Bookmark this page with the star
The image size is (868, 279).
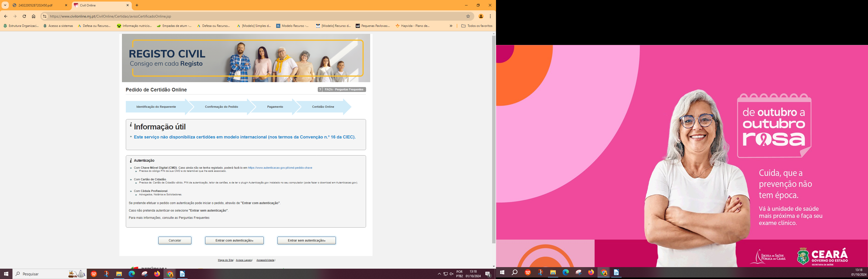[468, 16]
